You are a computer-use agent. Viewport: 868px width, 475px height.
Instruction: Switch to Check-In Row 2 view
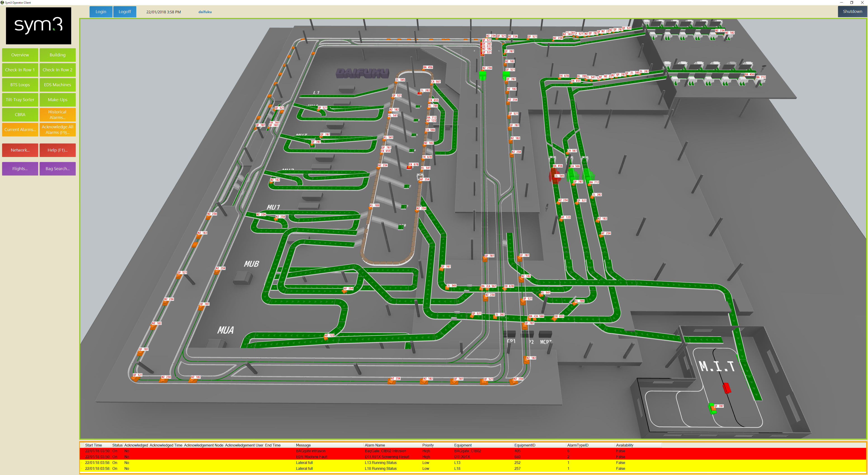pyautogui.click(x=57, y=70)
